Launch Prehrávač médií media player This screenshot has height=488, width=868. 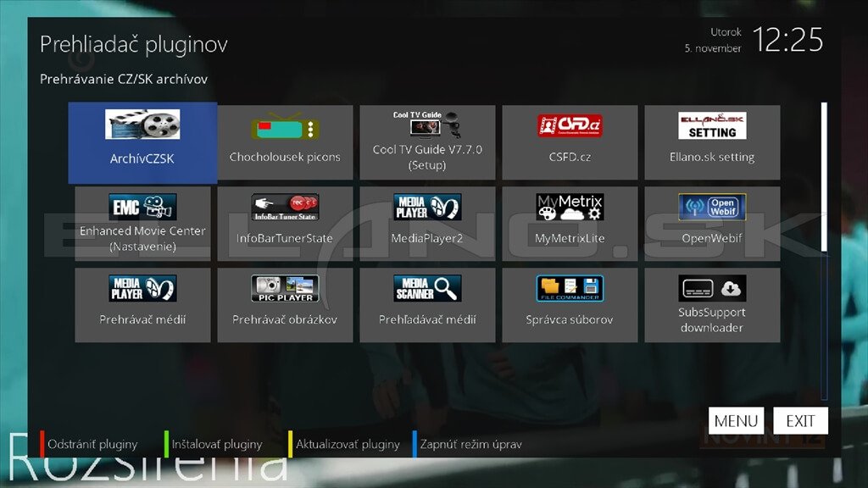(142, 305)
